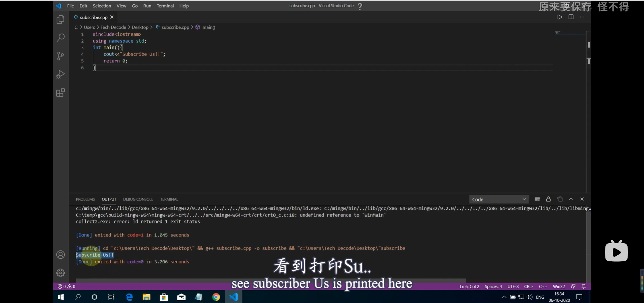Launch Google Chrome from the taskbar

pyautogui.click(x=216, y=297)
